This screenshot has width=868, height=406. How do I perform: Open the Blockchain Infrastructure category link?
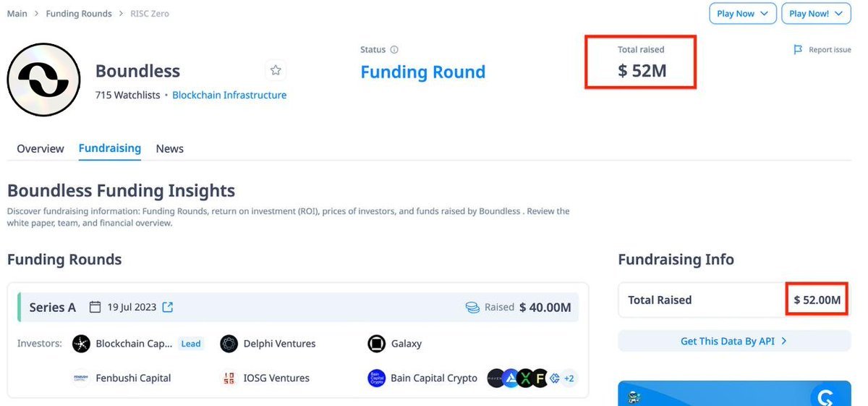[229, 95]
